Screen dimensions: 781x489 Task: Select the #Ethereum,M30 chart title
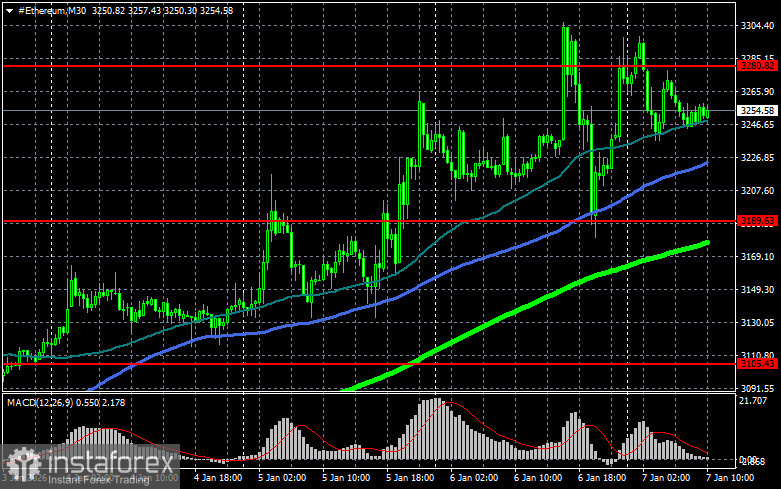[x=52, y=10]
